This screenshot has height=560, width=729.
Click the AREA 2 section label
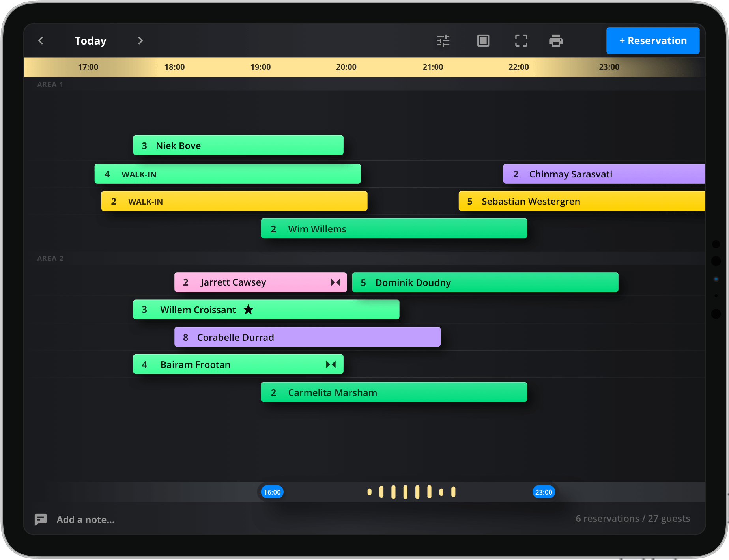50,258
